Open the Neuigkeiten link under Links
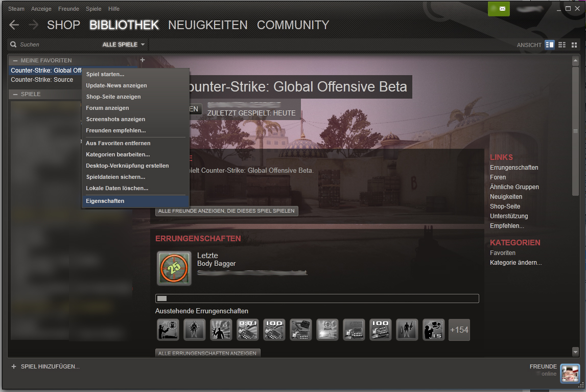 pyautogui.click(x=506, y=197)
